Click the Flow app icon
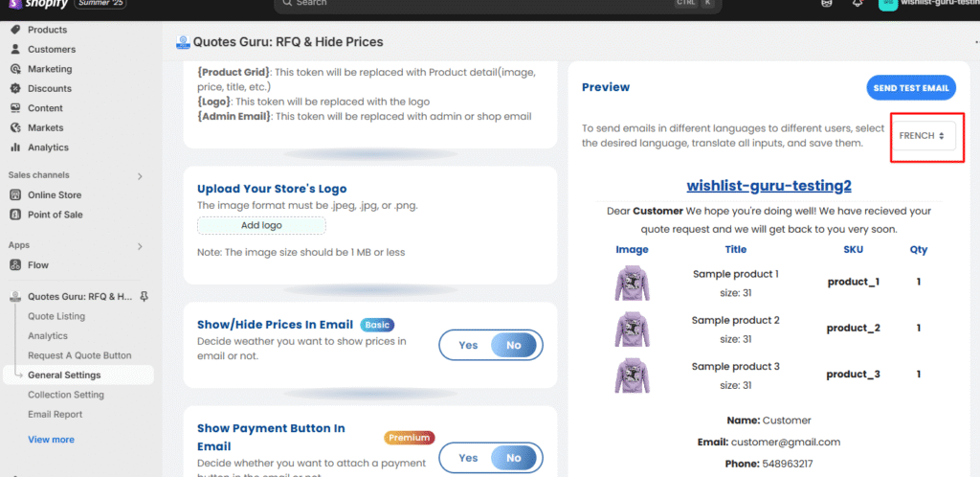 click(x=15, y=265)
